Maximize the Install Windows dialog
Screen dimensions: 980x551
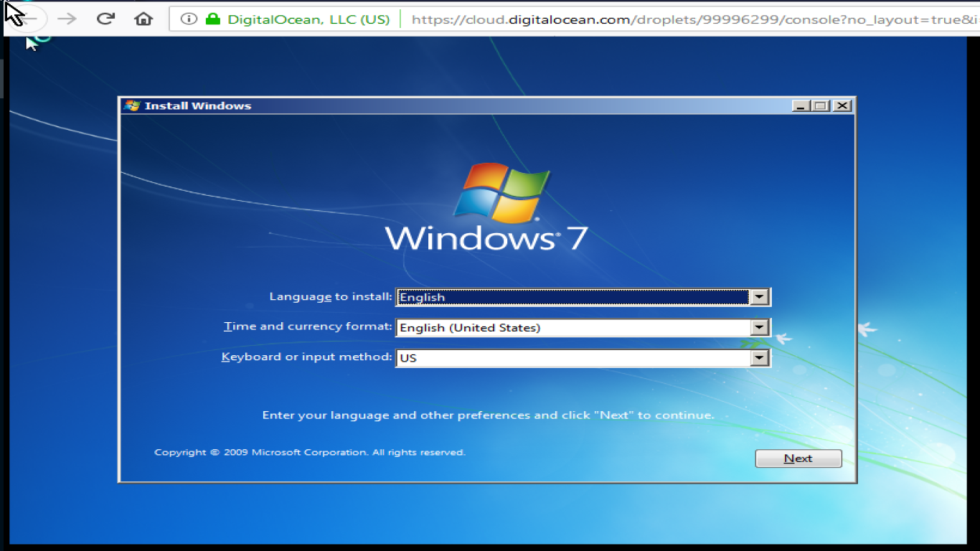pos(821,105)
